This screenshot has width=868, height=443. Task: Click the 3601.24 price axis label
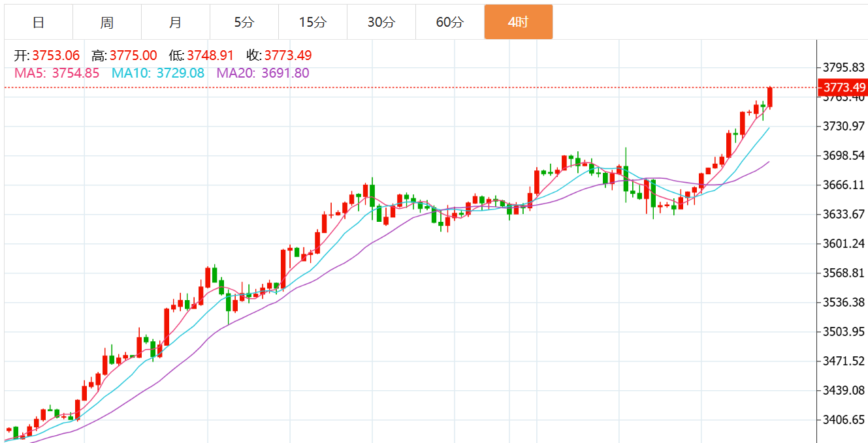(x=844, y=243)
